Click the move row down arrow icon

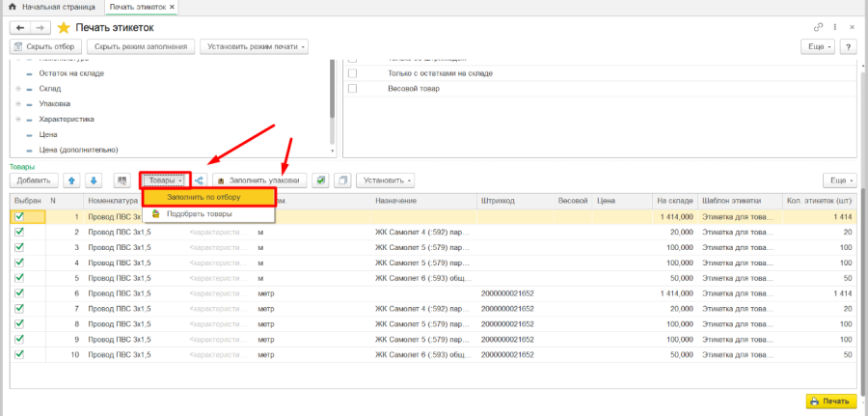point(94,180)
